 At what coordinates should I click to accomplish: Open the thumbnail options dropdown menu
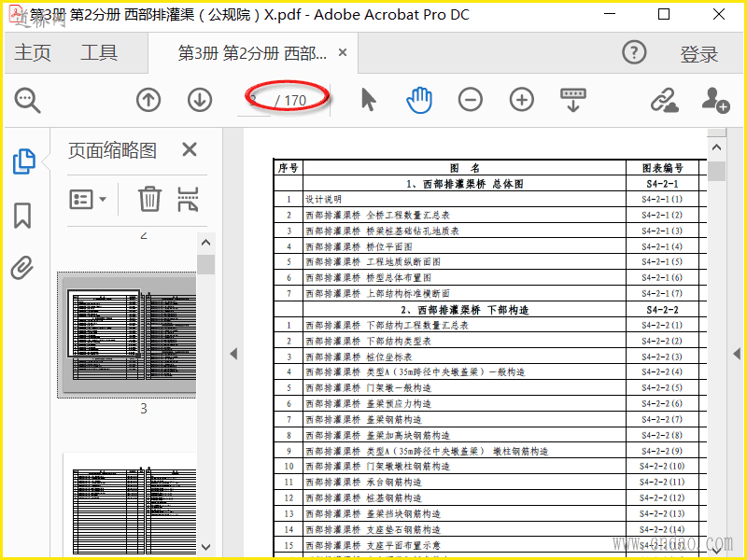[x=88, y=199]
